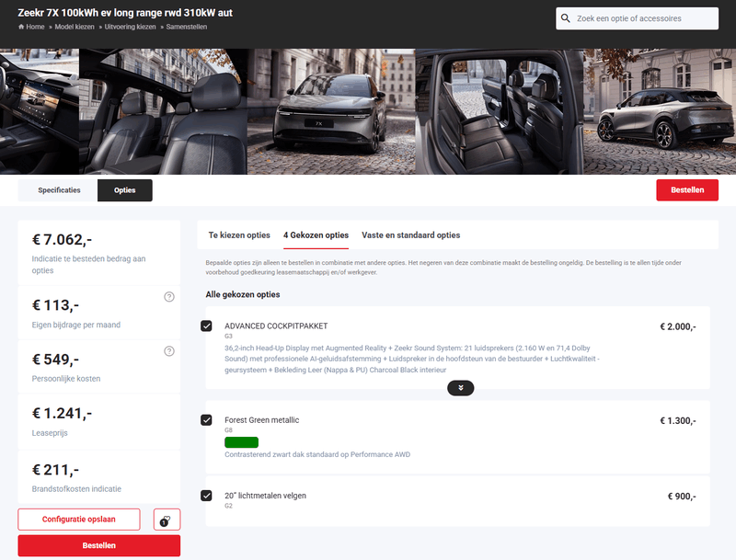Focus the 'Zoek een optie of accessoires' field
The width and height of the screenshot is (736, 560).
[637, 18]
